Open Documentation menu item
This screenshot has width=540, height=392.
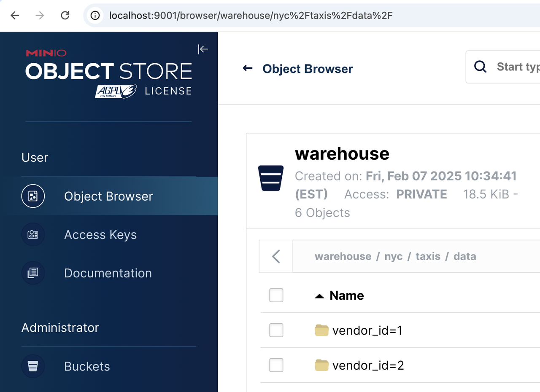click(x=108, y=273)
